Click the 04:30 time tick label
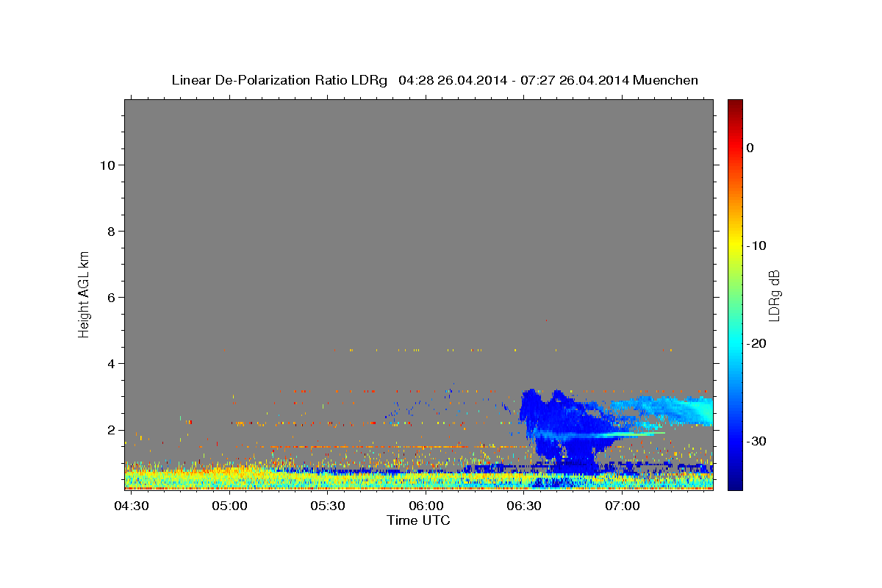 click(132, 506)
